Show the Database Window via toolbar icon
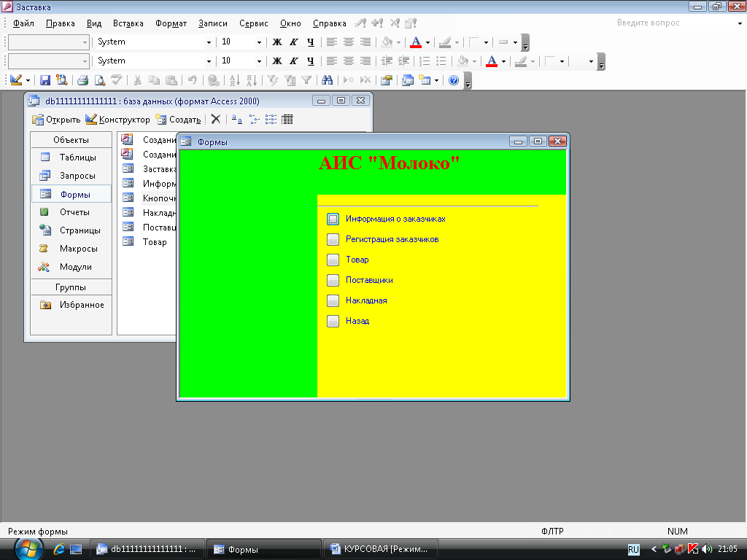 click(x=407, y=80)
